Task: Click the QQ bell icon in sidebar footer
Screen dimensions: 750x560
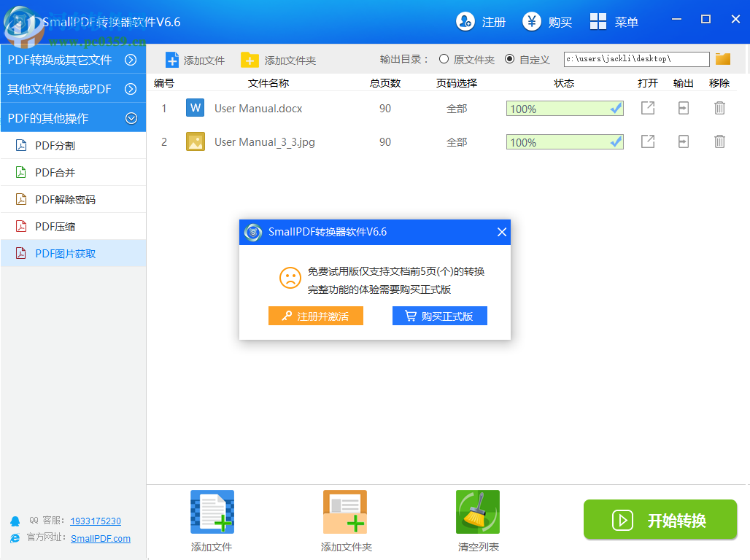Action: [15, 521]
